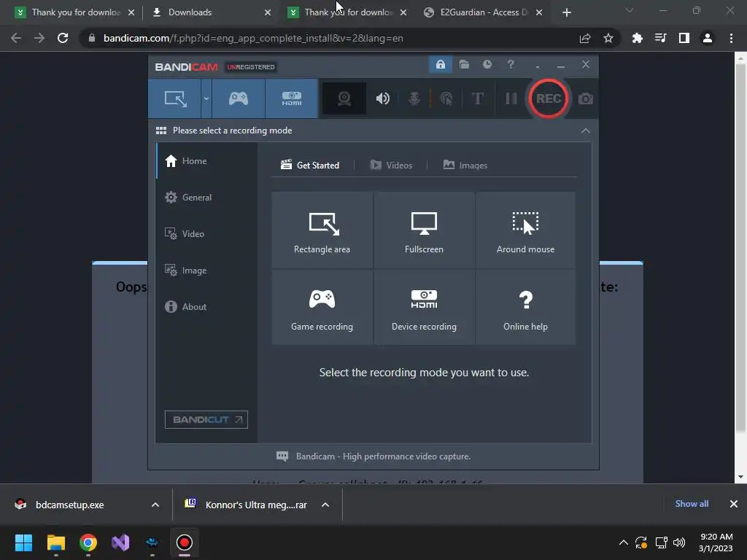Select screen recording mode in Bandicam toolbar
The image size is (747, 560).
point(175,98)
